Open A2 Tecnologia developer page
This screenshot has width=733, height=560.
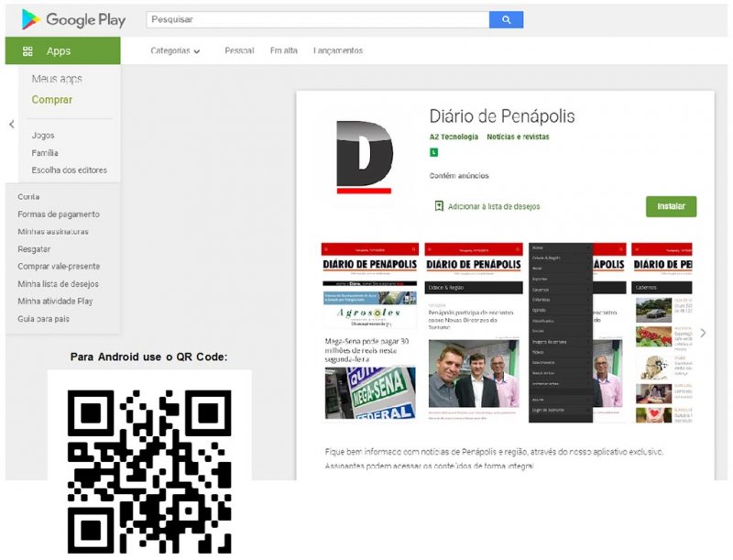tap(454, 137)
